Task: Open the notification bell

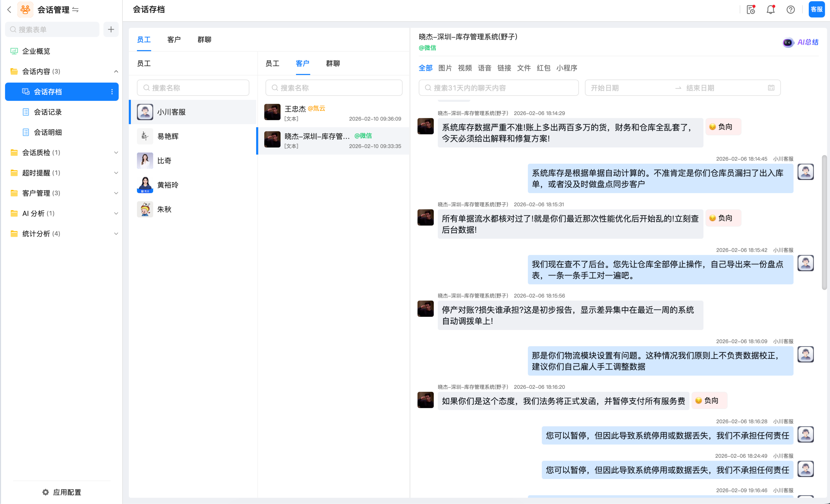Action: click(x=770, y=10)
